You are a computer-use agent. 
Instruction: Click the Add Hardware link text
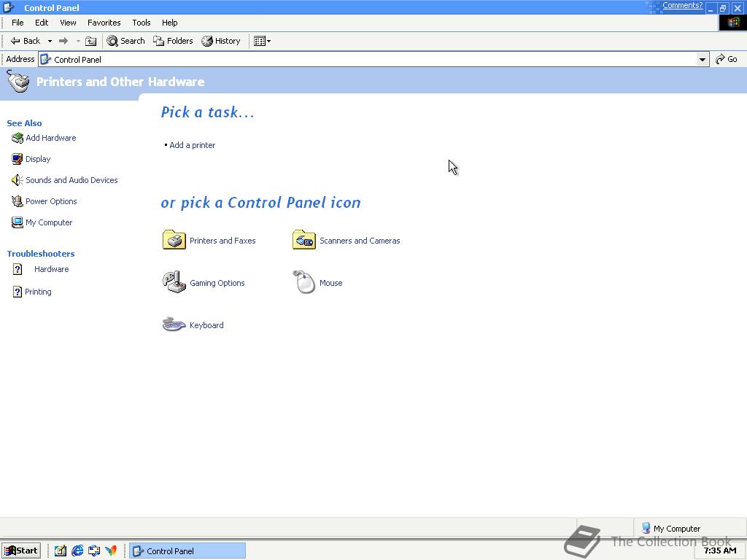click(51, 138)
